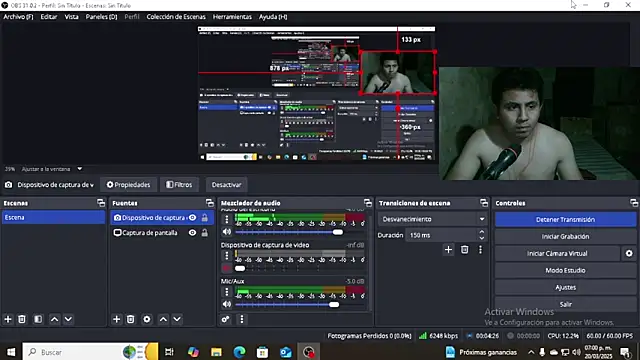Open desktop audio channel options dots
Image resolution: width=640 pixels, height=360 pixels.
point(227,219)
